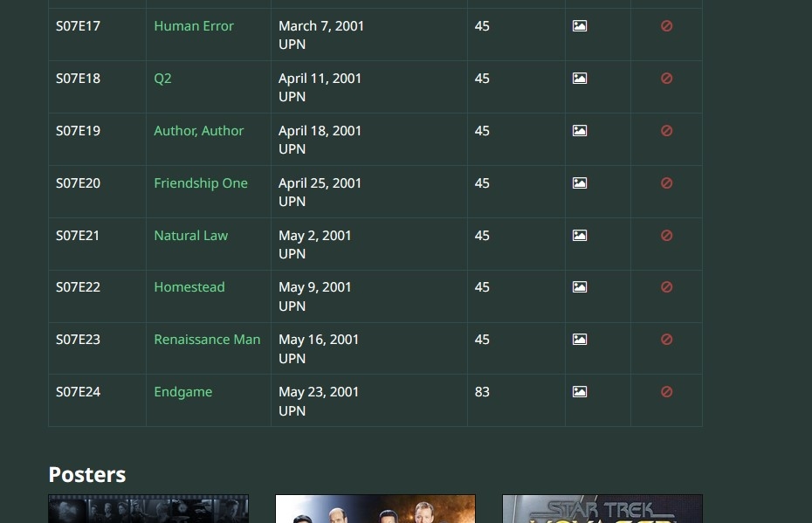Image resolution: width=812 pixels, height=523 pixels.
Task: Select the Endgame episode link
Action: click(x=182, y=392)
